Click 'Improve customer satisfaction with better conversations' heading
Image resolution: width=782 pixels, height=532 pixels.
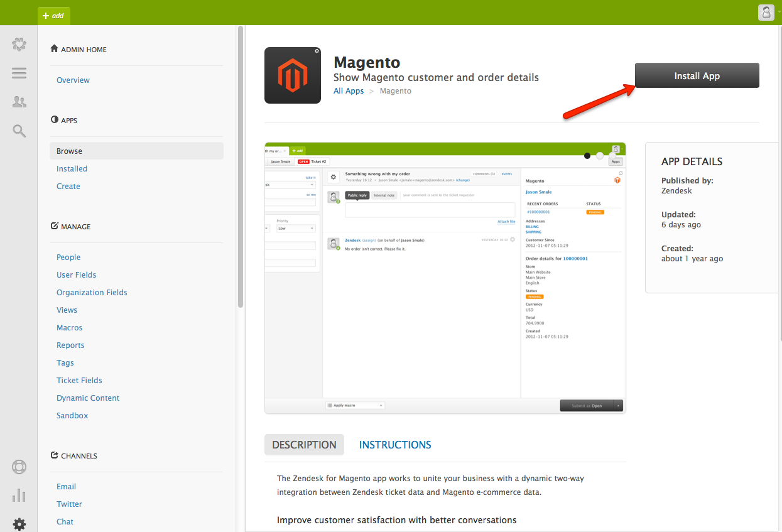click(x=397, y=520)
